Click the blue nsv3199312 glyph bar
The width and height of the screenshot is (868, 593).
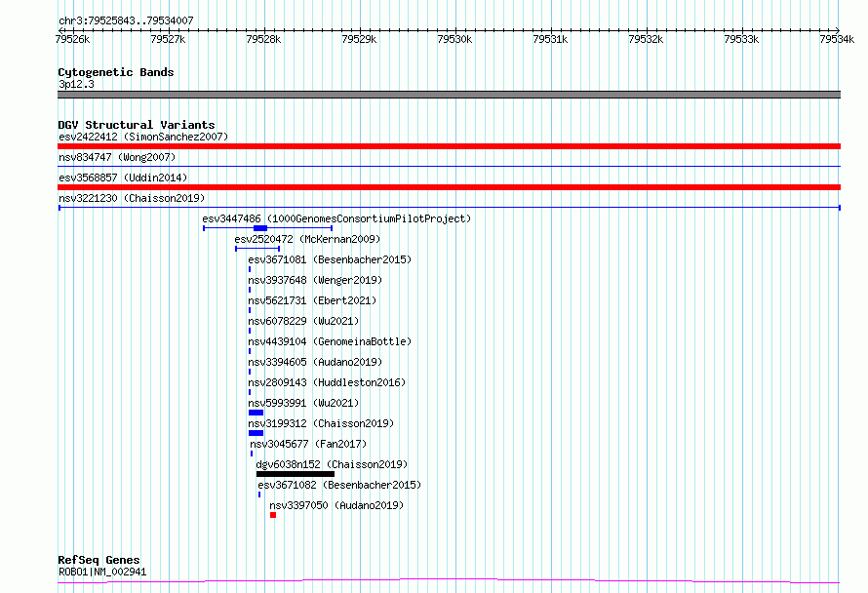256,433
